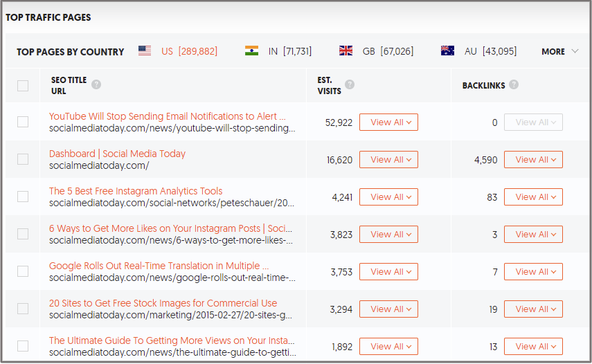
Task: Check the box for YouTube Will Stop Sending row
Action: pyautogui.click(x=23, y=122)
